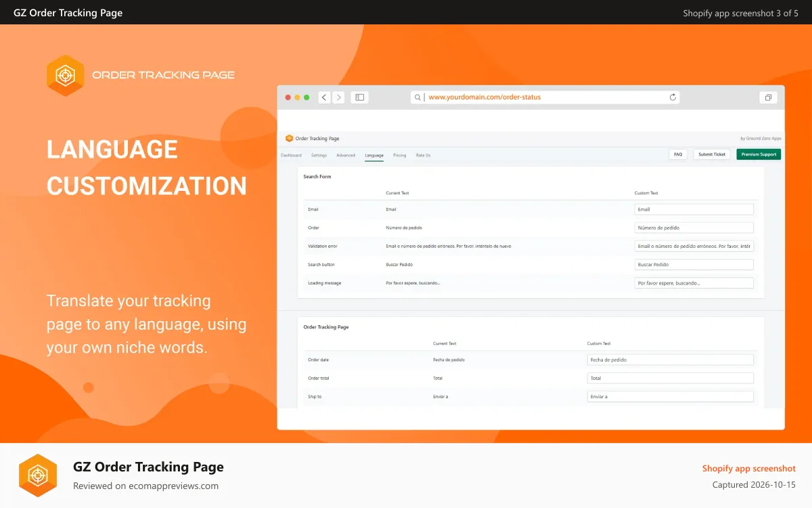Click the "Shopify app screenshot" footer label
The width and height of the screenshot is (812, 508).
coord(749,468)
